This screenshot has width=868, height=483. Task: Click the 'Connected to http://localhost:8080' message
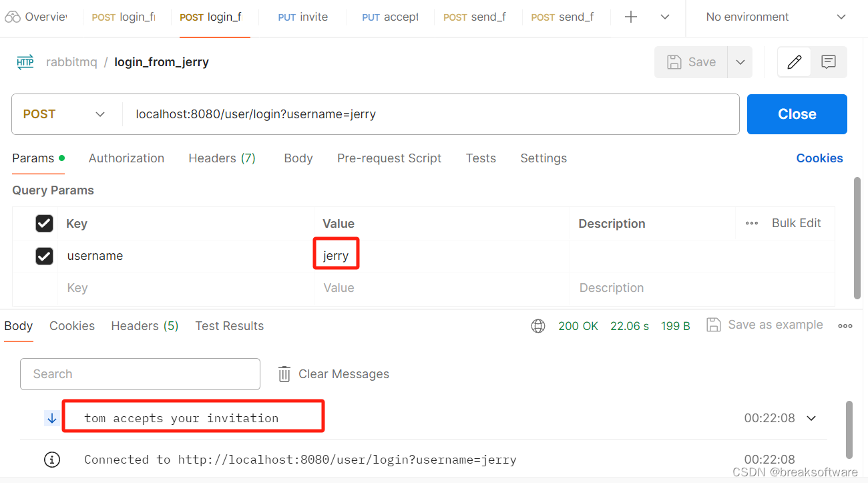(x=300, y=460)
